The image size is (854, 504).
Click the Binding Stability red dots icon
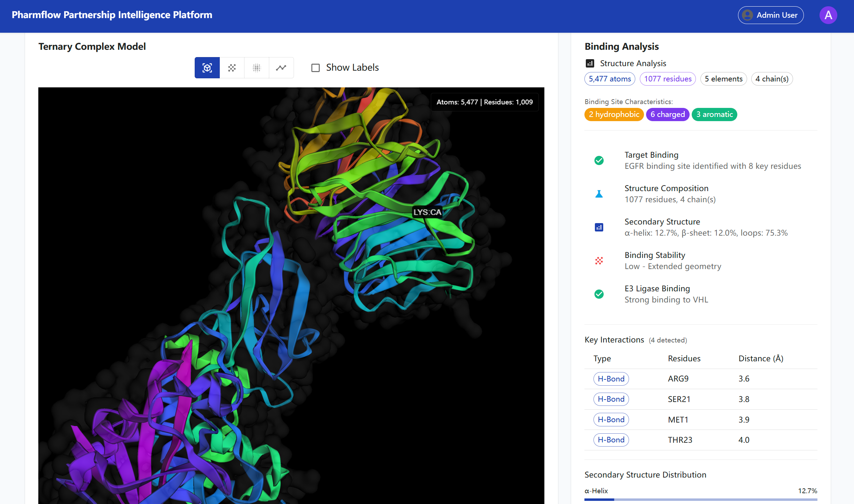599,261
